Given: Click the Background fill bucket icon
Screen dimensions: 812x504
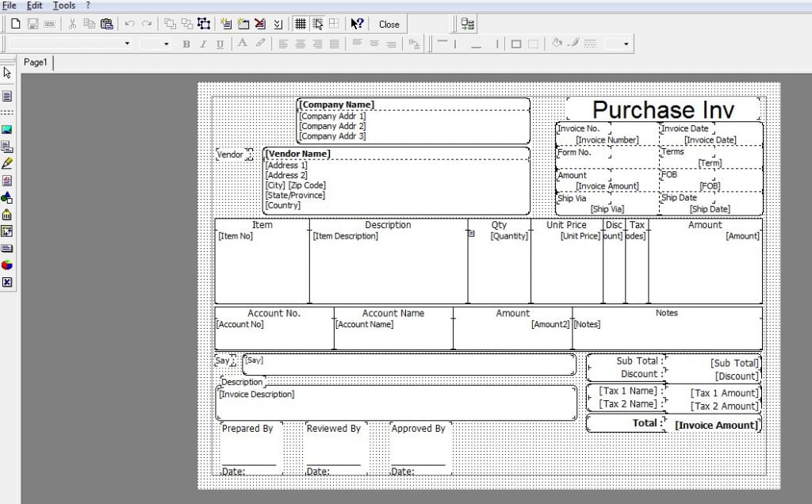Looking at the screenshot, I should 557,44.
